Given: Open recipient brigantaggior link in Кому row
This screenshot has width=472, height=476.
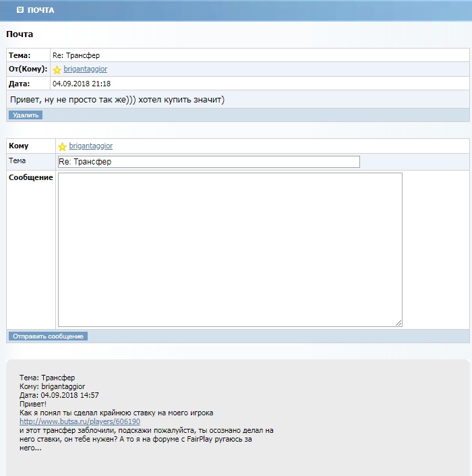Looking at the screenshot, I should pos(90,146).
